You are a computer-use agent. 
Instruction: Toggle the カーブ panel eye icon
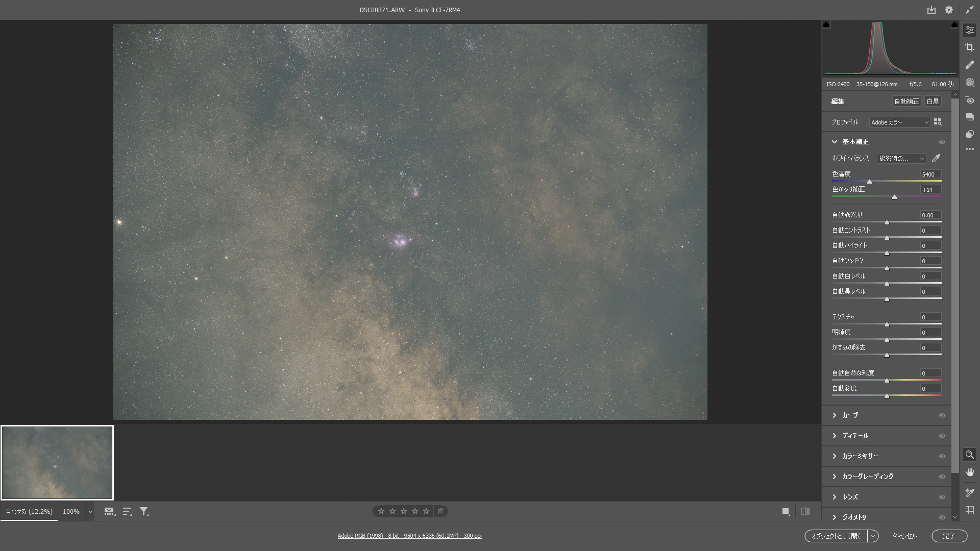(942, 415)
